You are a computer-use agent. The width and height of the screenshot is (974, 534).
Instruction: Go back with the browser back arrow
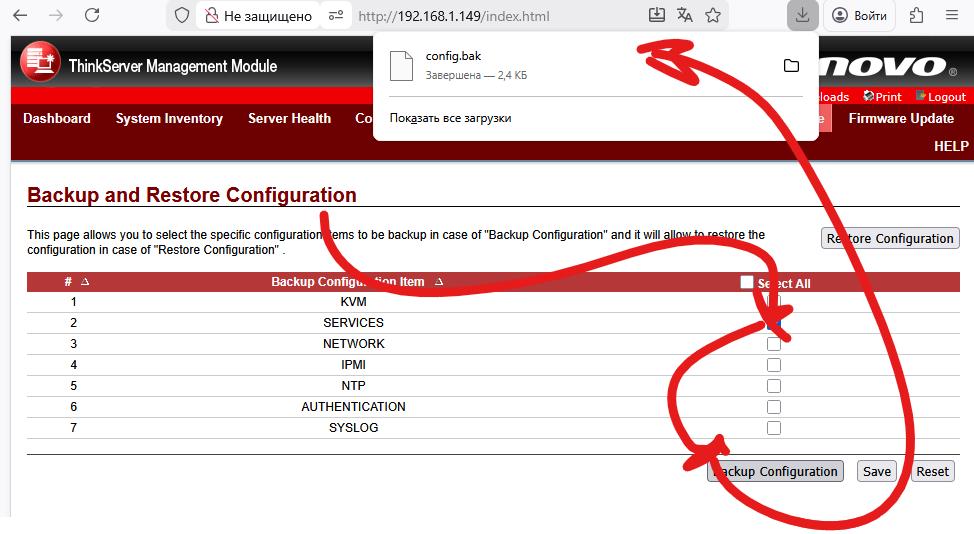tap(21, 16)
